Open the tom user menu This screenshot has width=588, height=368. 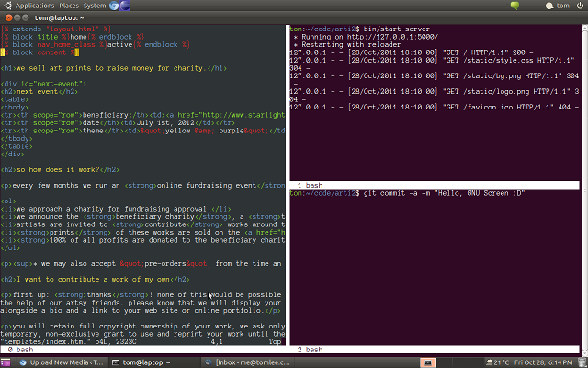point(558,6)
